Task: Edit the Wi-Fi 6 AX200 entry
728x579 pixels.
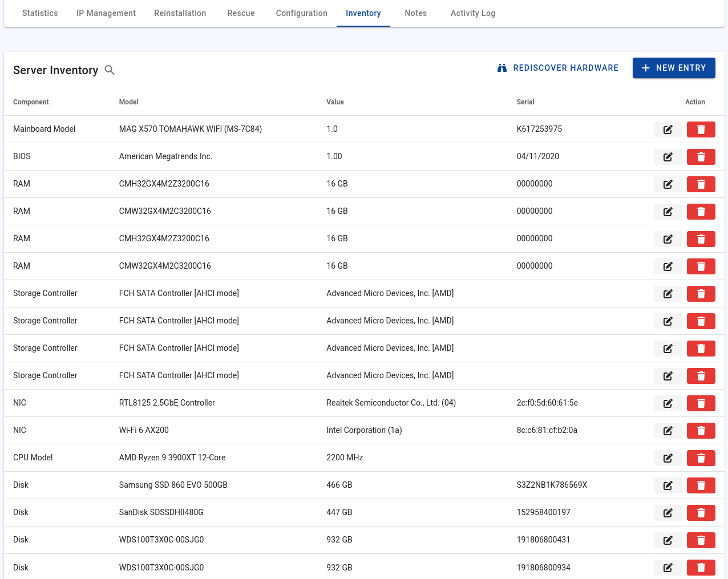Action: [x=668, y=431]
